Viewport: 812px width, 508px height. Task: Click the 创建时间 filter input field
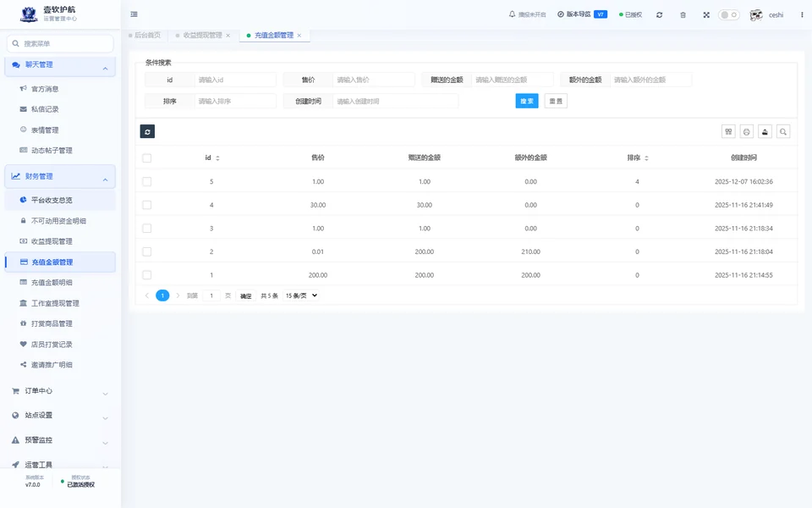396,102
